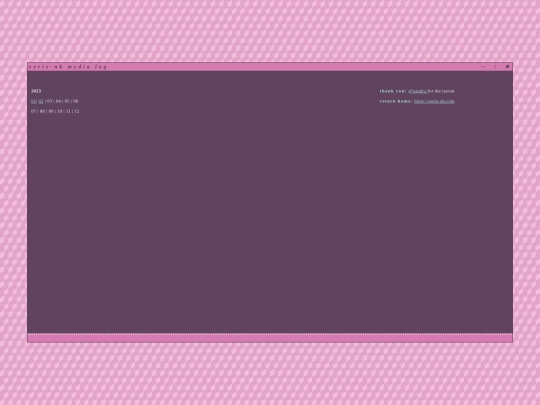Click month '11' in the second row
The width and height of the screenshot is (540, 405).
point(68,111)
